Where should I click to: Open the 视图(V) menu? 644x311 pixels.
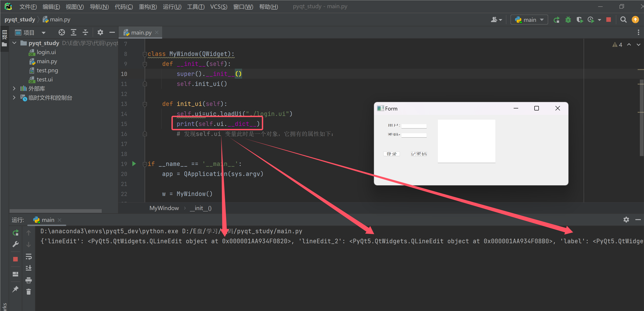click(x=75, y=7)
